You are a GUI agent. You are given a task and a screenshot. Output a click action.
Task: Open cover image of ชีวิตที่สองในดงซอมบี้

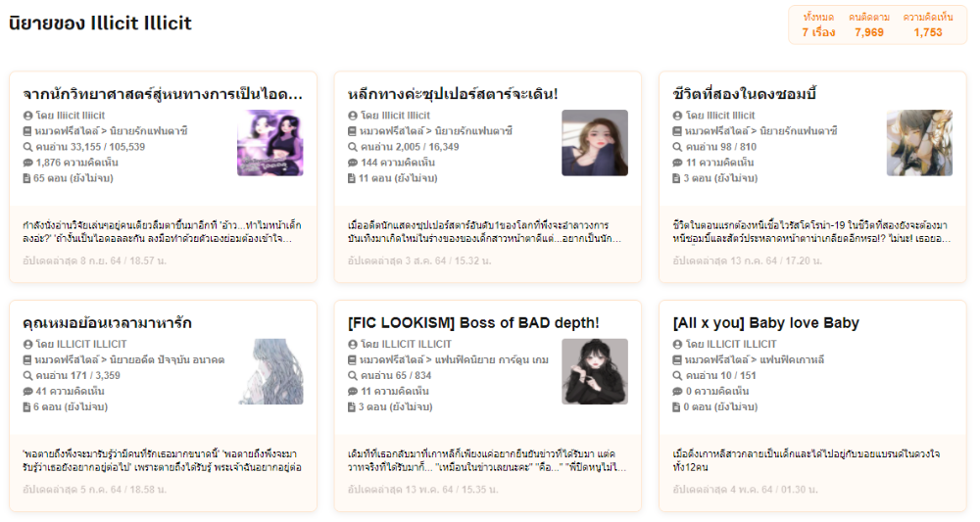coord(920,143)
